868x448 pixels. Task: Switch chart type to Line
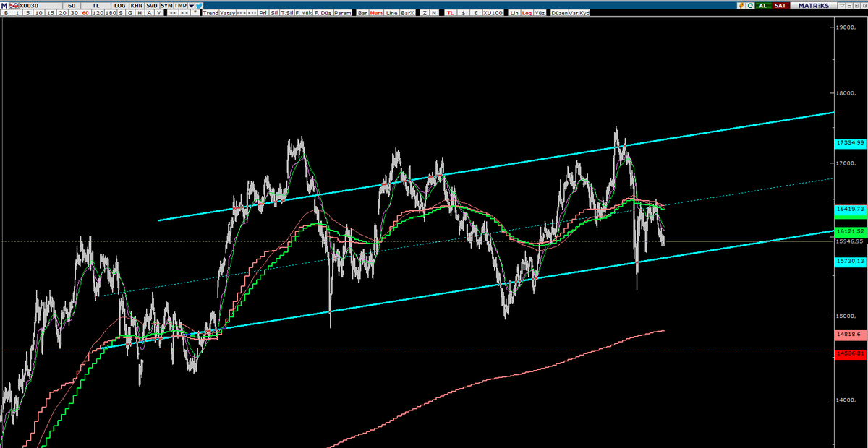click(391, 13)
